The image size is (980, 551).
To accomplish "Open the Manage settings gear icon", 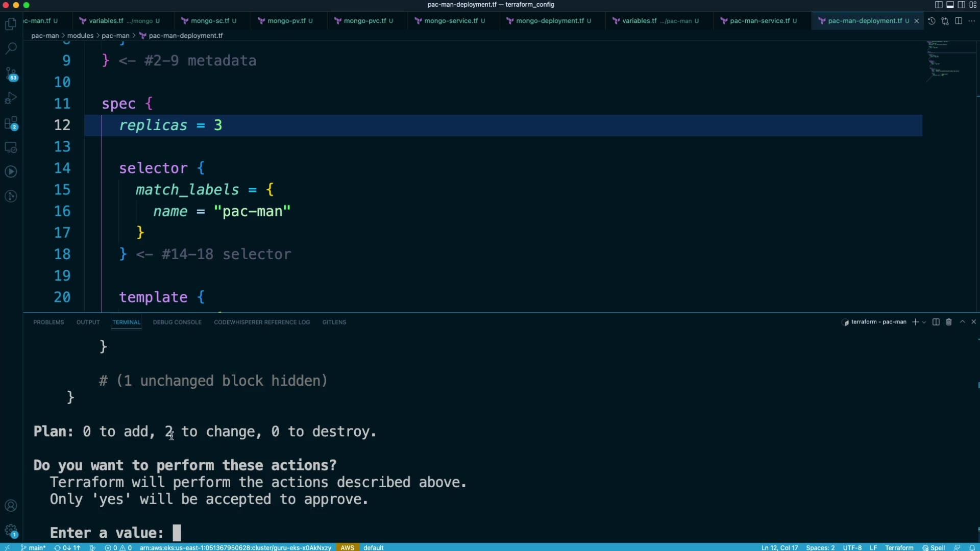I will (11, 530).
